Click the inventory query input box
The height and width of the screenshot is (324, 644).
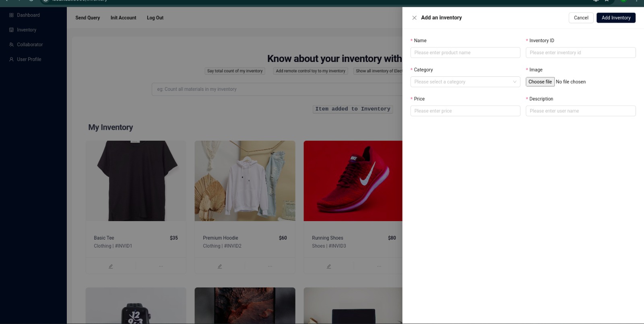click(x=277, y=89)
